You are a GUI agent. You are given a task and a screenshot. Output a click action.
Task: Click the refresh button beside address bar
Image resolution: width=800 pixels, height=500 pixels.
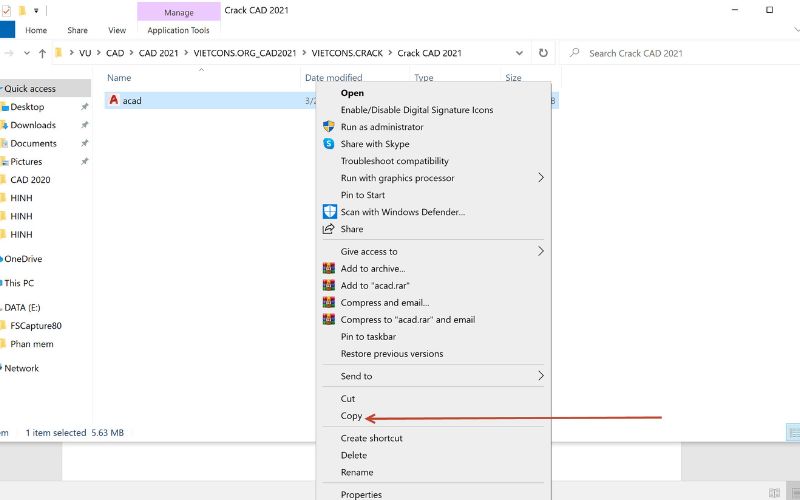tap(543, 53)
